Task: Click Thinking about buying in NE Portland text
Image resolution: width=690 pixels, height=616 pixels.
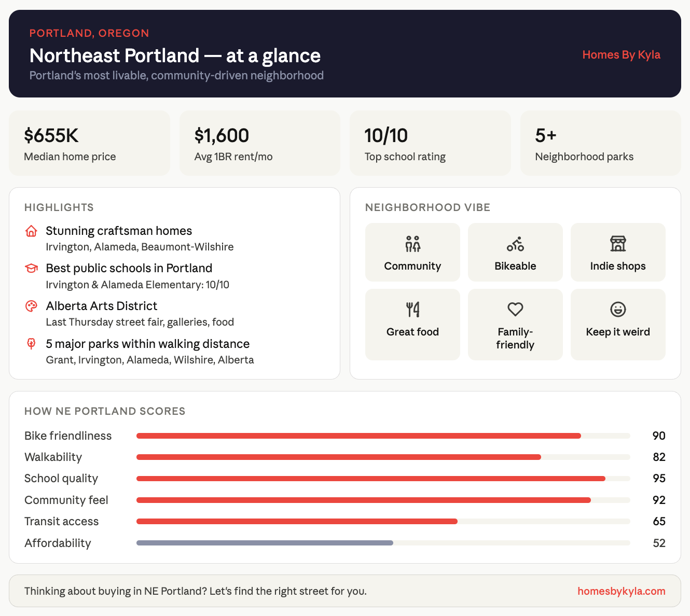Action: point(196,591)
